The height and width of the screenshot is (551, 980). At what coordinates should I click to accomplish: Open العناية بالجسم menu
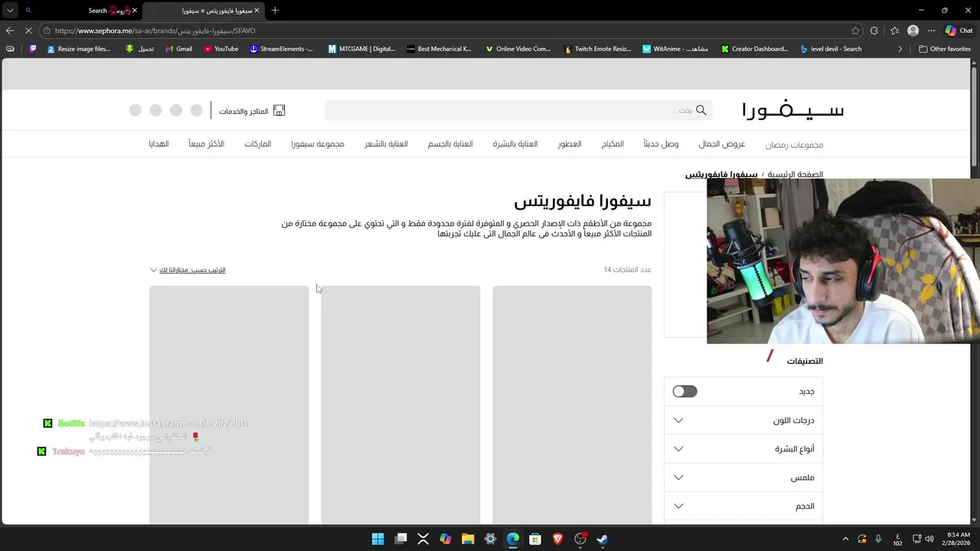pyautogui.click(x=450, y=144)
